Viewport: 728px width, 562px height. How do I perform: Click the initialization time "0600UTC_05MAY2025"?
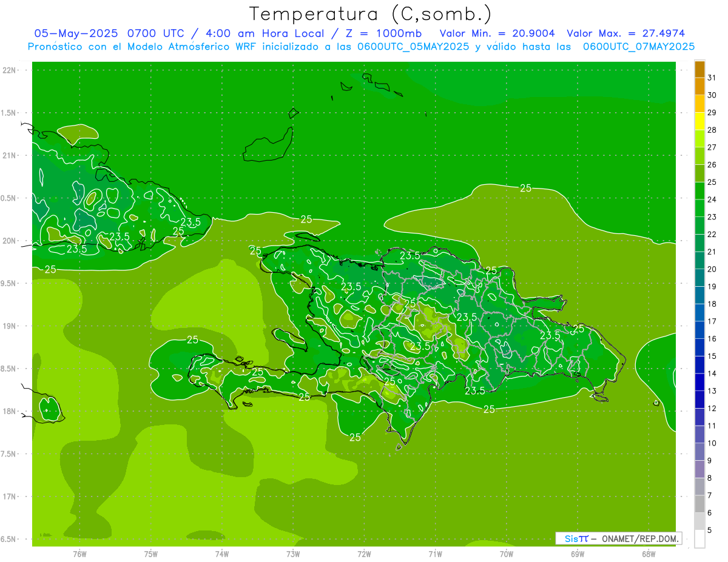(x=413, y=46)
